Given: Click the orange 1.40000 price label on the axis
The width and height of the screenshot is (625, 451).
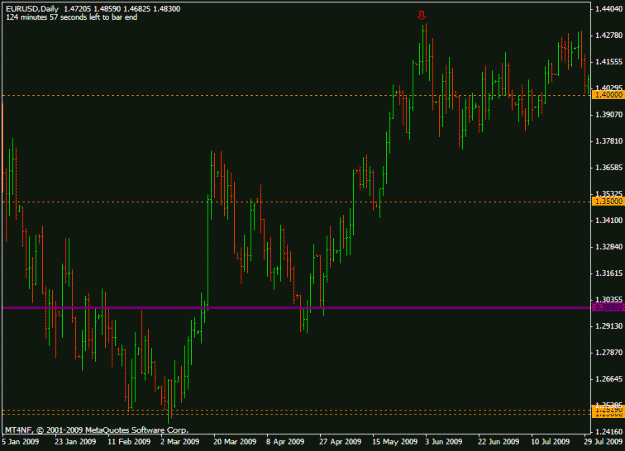Looking at the screenshot, I should 608,95.
